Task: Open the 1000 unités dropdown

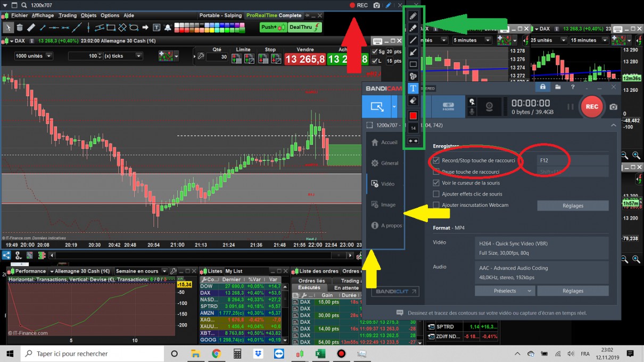Action: pos(34,56)
